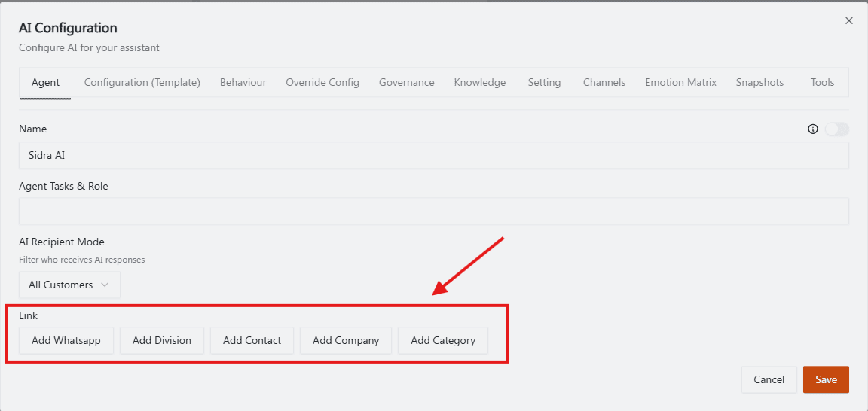Cancel the AI configuration changes
Screen dimensions: 868x411
point(769,379)
